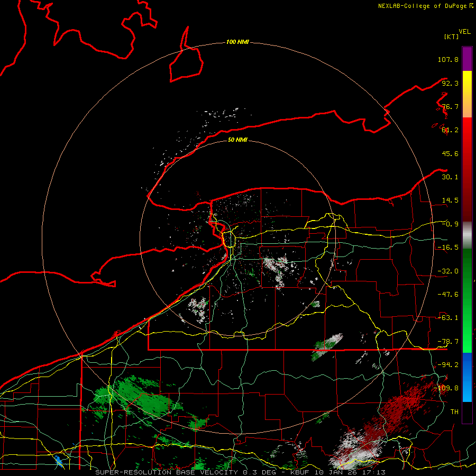Screen dimensions: 476x476
Task: Click the TH threshold label in legend
Action: coord(454,411)
